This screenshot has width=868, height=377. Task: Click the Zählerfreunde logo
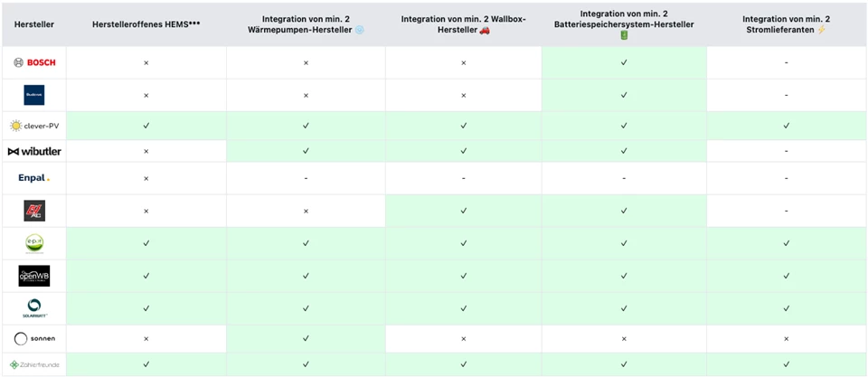34,364
